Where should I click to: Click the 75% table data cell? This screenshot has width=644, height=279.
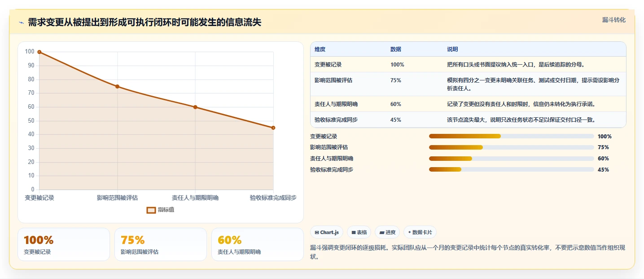(x=396, y=80)
